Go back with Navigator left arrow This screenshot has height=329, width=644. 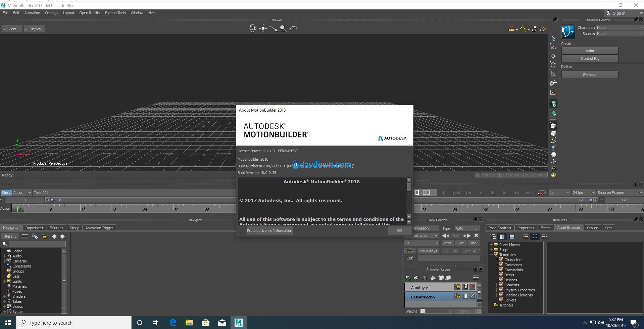click(54, 236)
